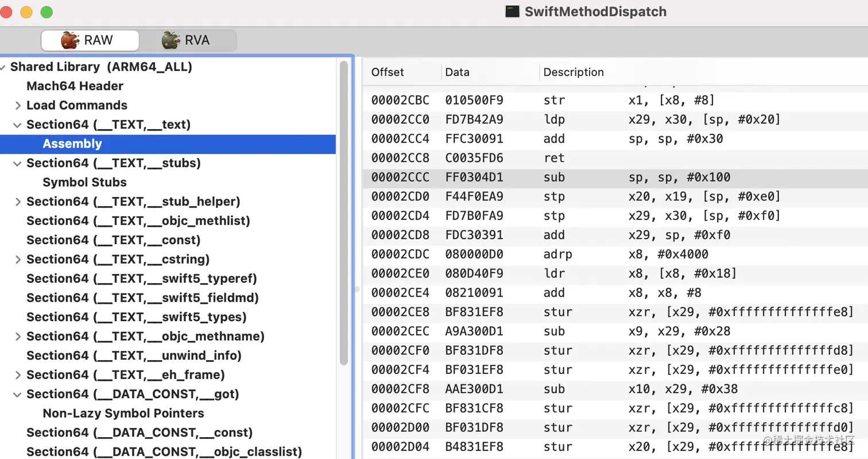868x459 pixels.
Task: Select the Mach64 Header tree item
Action: coord(75,86)
